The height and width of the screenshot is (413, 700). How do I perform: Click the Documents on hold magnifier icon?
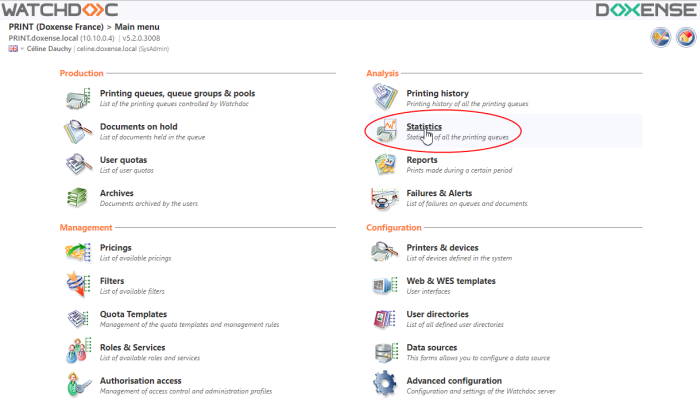click(x=79, y=132)
